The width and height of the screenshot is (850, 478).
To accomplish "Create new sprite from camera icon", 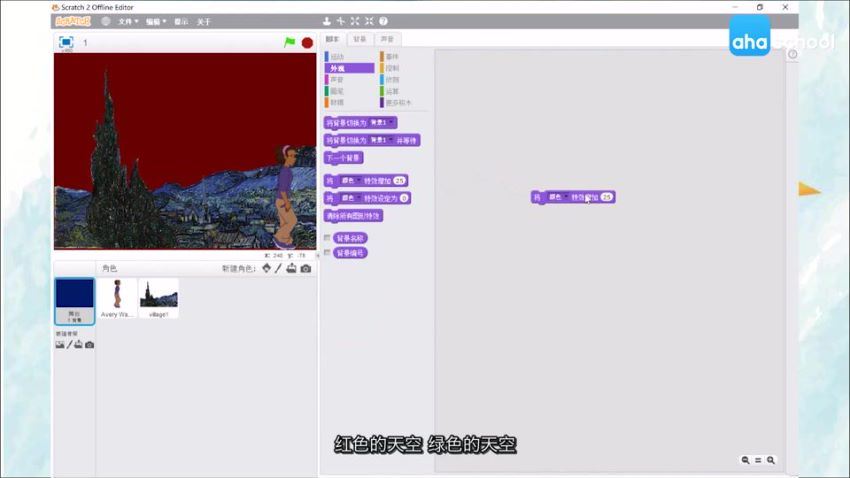I will pyautogui.click(x=306, y=268).
